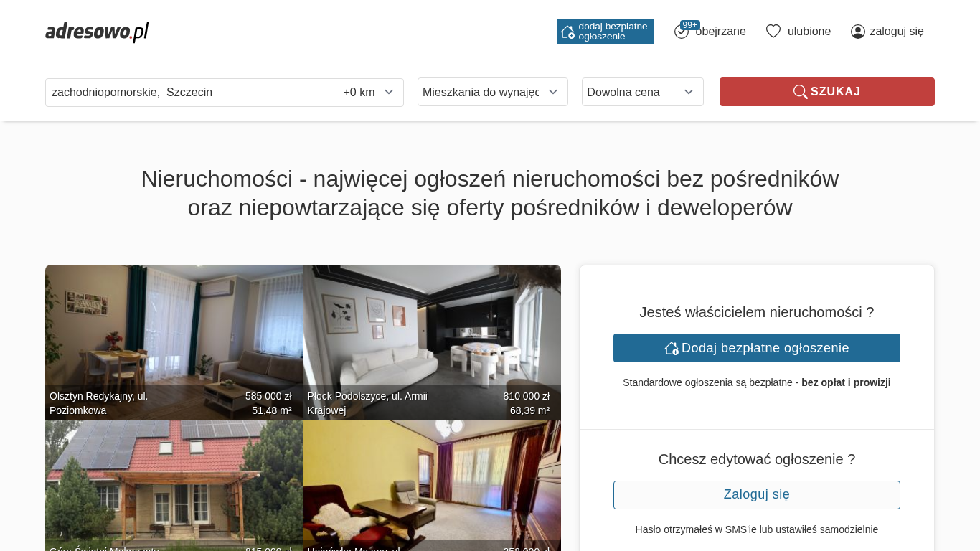Viewport: 980px width, 551px height.
Task: Click the 99+ viewed badge
Action: coord(690,25)
